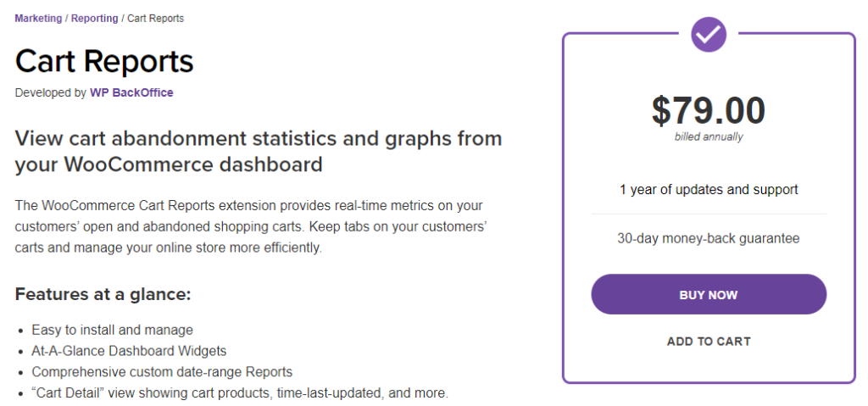Image resolution: width=868 pixels, height=406 pixels.
Task: Go to the Reporting breadcrumb link
Action: pos(95,19)
